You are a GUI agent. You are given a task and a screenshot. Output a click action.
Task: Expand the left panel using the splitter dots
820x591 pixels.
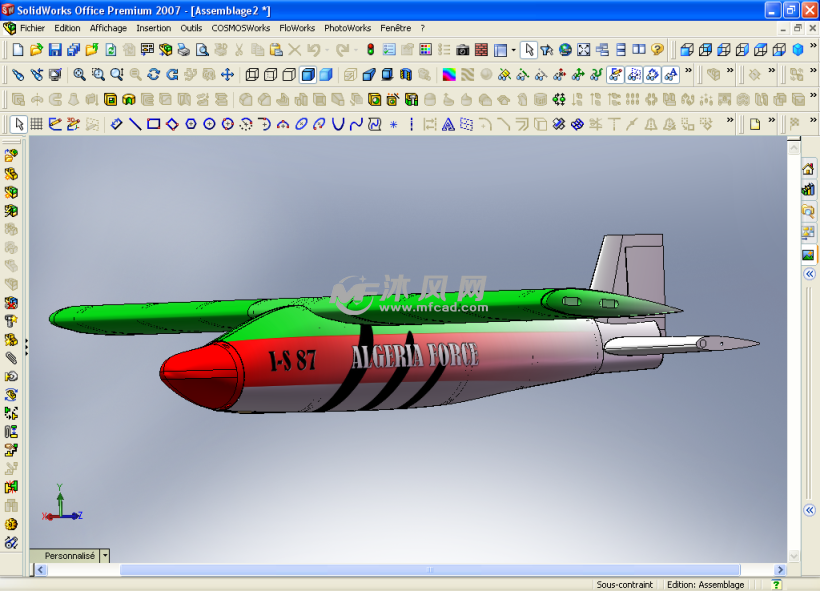pos(26,347)
